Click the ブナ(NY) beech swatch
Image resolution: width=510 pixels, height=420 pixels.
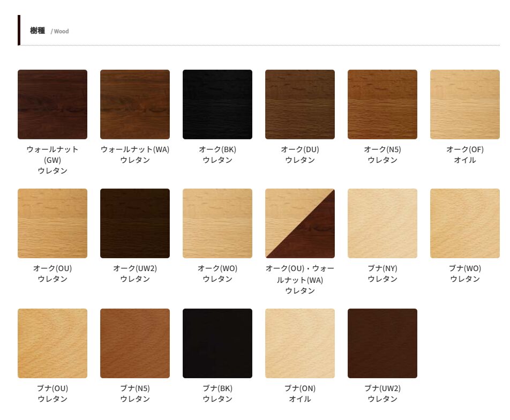pyautogui.click(x=382, y=223)
